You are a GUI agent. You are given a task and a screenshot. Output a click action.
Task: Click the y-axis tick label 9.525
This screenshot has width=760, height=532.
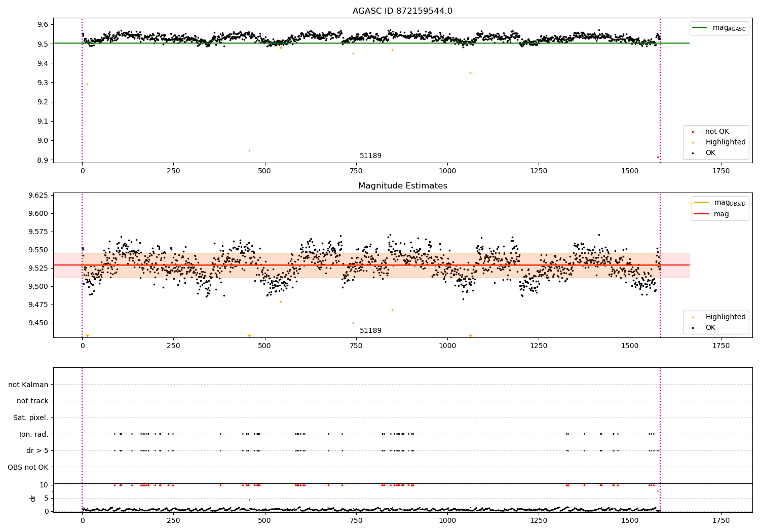(39, 268)
